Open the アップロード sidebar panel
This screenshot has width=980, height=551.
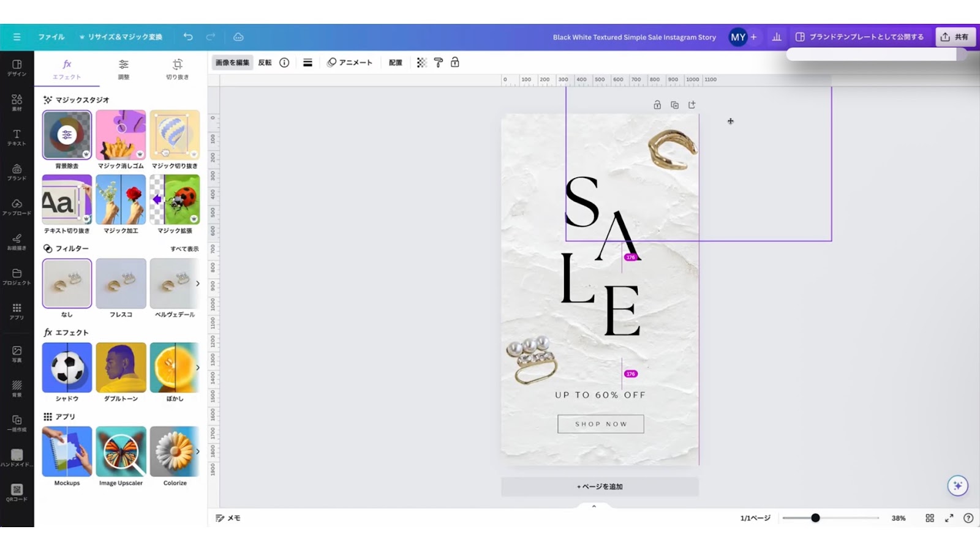tap(17, 208)
